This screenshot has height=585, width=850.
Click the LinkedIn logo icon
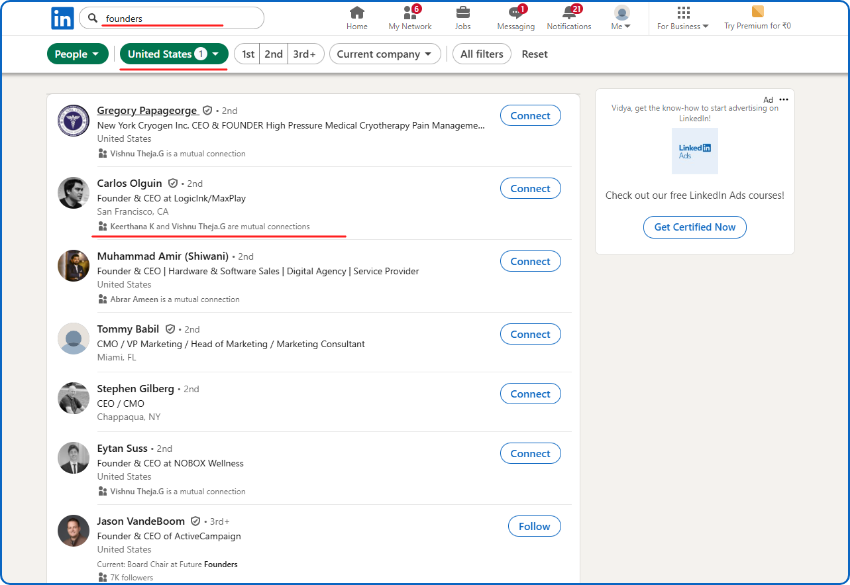coord(62,18)
